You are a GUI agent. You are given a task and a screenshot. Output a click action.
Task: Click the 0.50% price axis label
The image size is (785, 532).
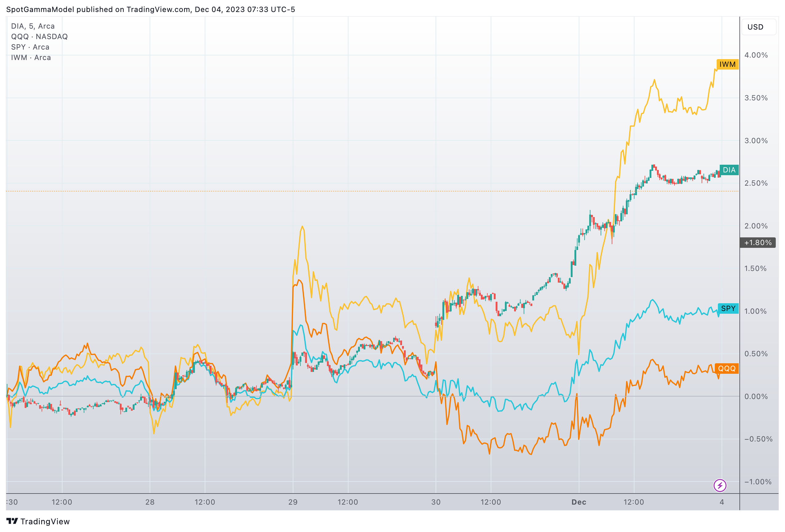(756, 354)
